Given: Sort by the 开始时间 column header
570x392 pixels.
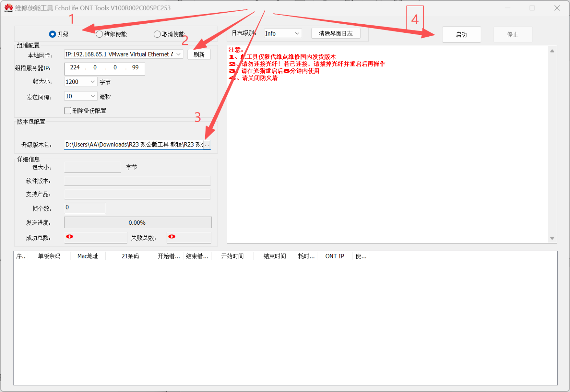Looking at the screenshot, I should 233,256.
